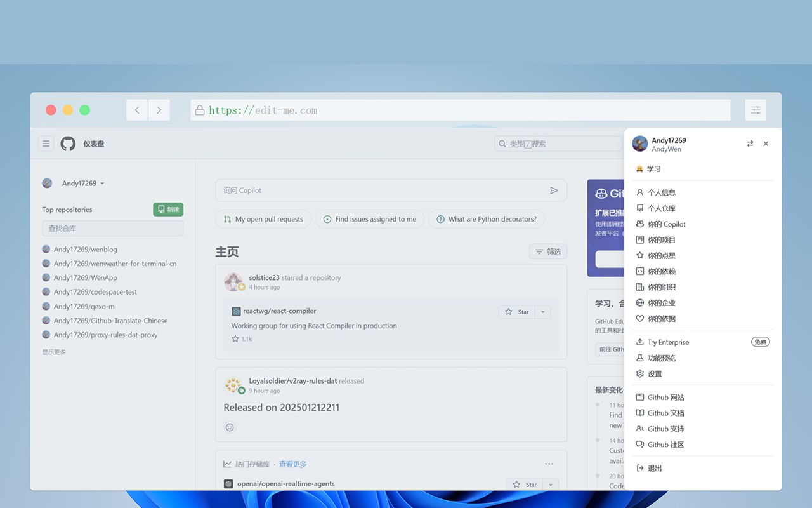Click the Andy17269 avatar in the user menu
This screenshot has height=508, width=812.
tap(639, 144)
